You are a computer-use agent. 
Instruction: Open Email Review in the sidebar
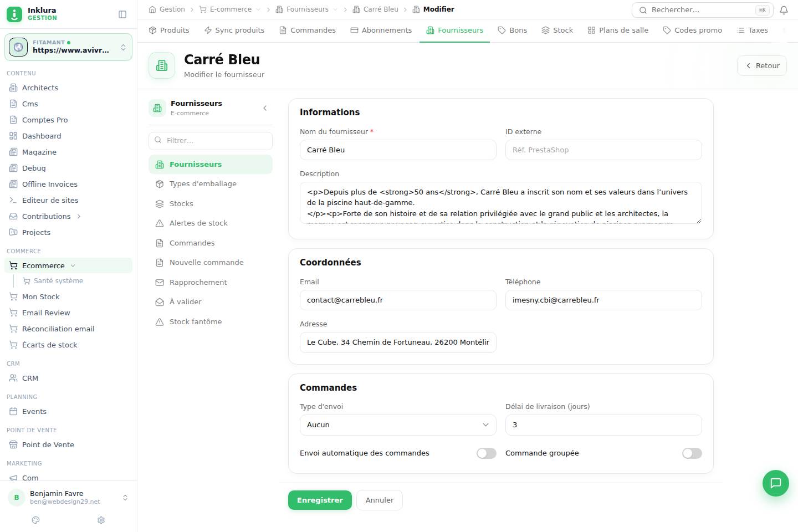pos(68,313)
